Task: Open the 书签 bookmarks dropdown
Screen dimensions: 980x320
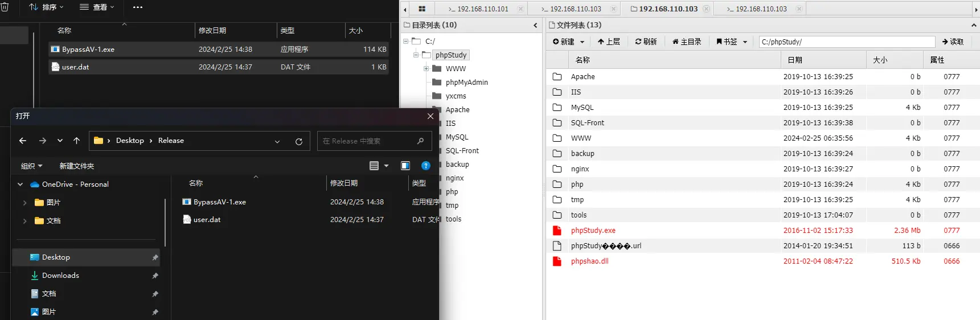Action: coord(731,42)
